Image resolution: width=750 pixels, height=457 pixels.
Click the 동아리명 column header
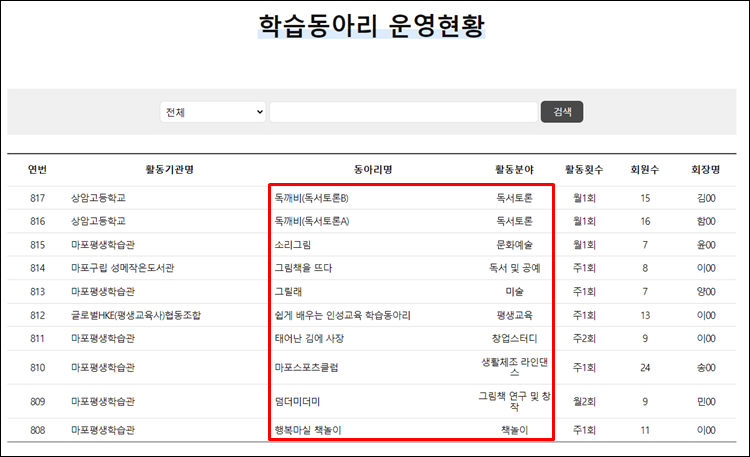(x=373, y=169)
